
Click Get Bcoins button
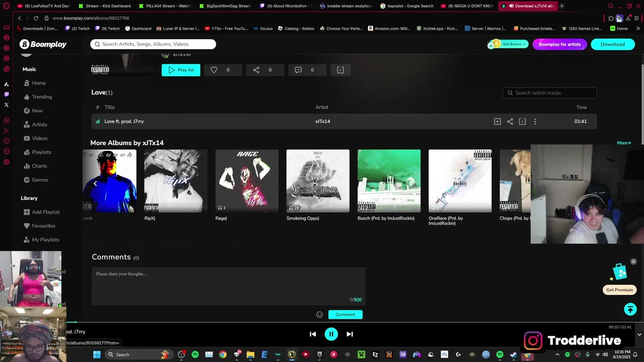pyautogui.click(x=508, y=44)
